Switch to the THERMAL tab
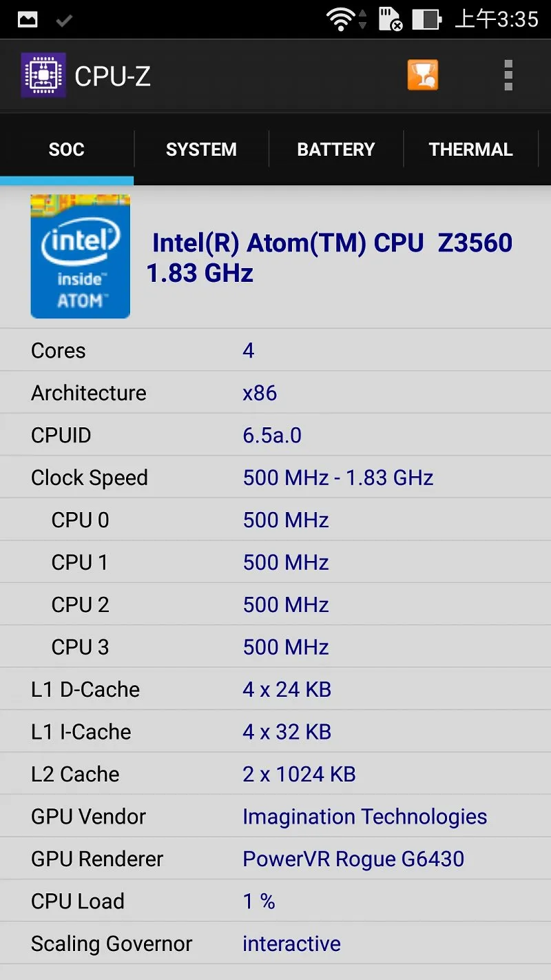Viewport: 551px width, 980px height. (471, 150)
